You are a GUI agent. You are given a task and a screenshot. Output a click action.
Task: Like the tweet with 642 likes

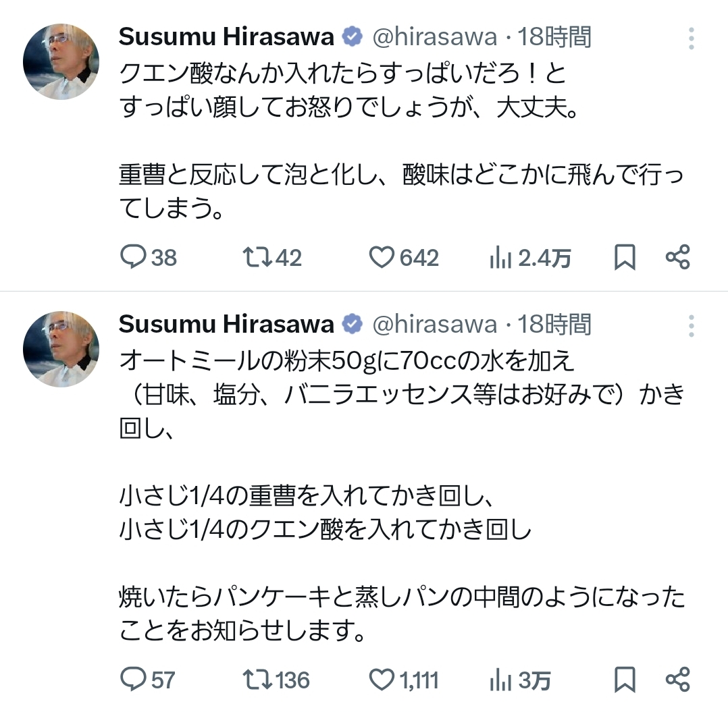[383, 257]
